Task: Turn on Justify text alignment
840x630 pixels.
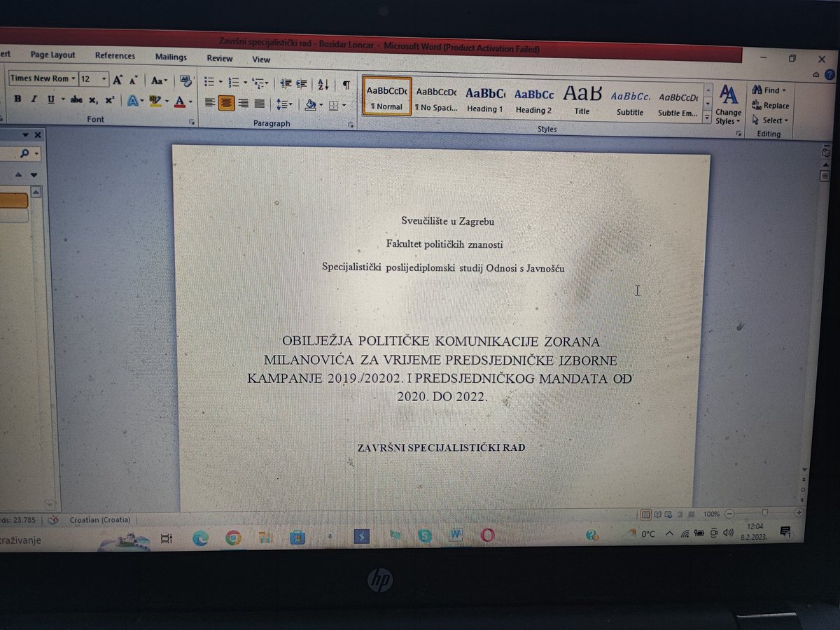Action: pyautogui.click(x=260, y=104)
